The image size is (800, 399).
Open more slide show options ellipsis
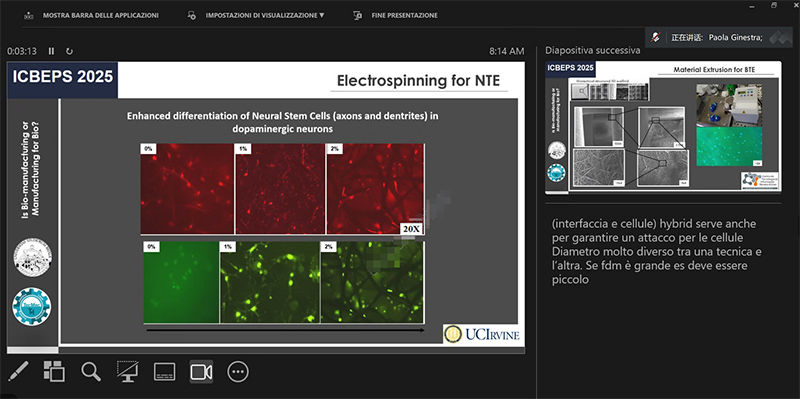point(238,372)
